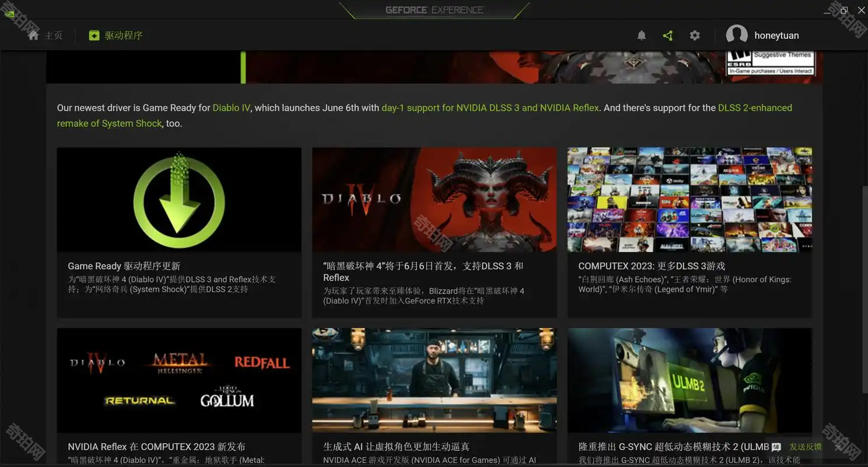Screen dimensions: 868x467
Task: Click the feedback speech bubble icon
Action: [776, 447]
